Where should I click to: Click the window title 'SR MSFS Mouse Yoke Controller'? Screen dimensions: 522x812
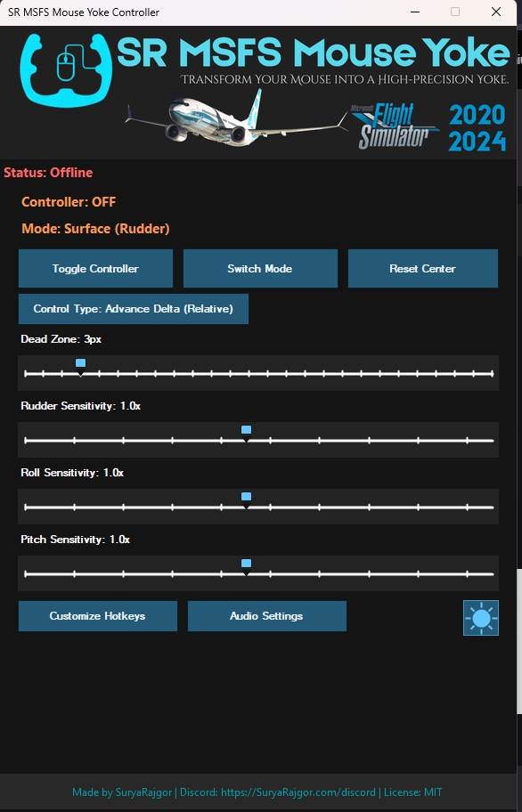[x=84, y=12]
